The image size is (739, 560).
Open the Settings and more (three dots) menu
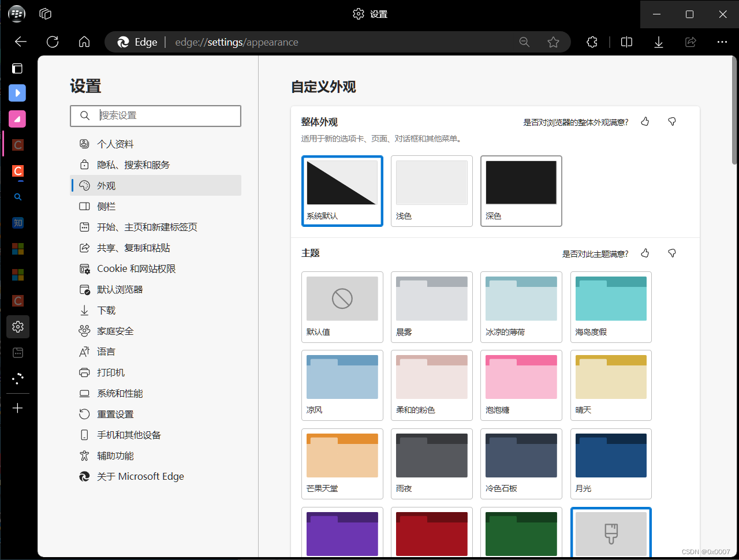click(722, 42)
